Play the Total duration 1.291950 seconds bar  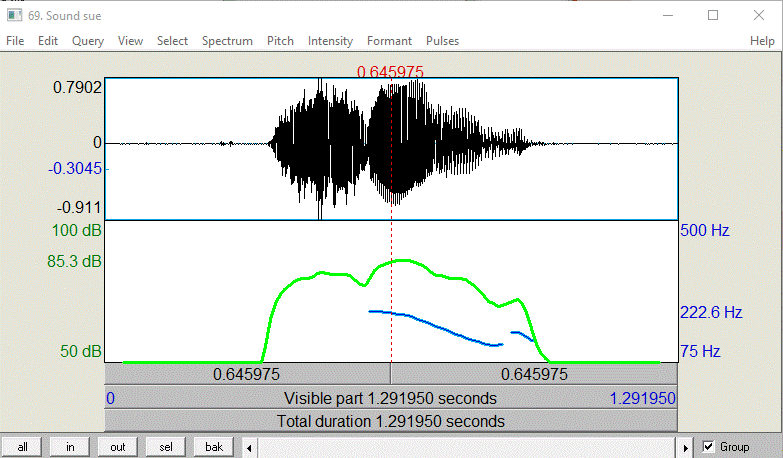(391, 421)
